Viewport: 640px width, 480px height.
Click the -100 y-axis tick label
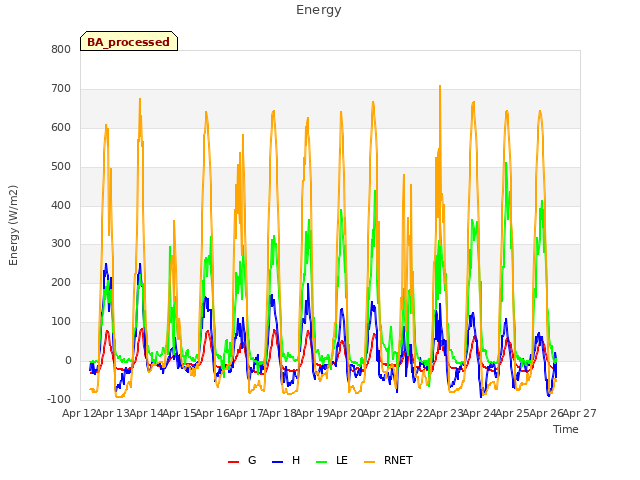59,399
